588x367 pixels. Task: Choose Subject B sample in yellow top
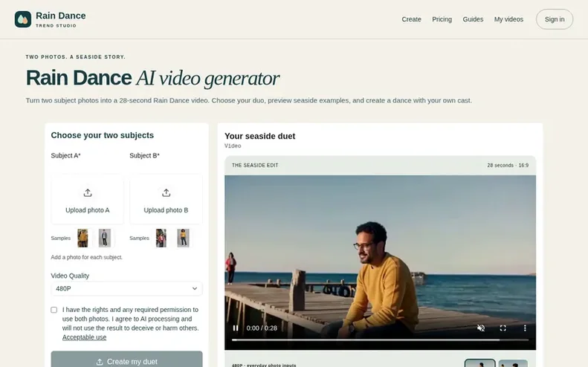point(183,238)
